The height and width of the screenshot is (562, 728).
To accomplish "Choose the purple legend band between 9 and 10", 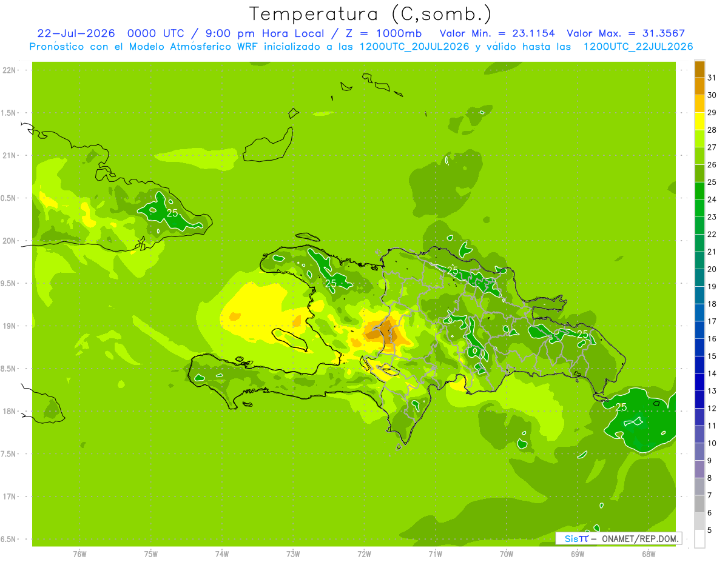I will [x=699, y=452].
